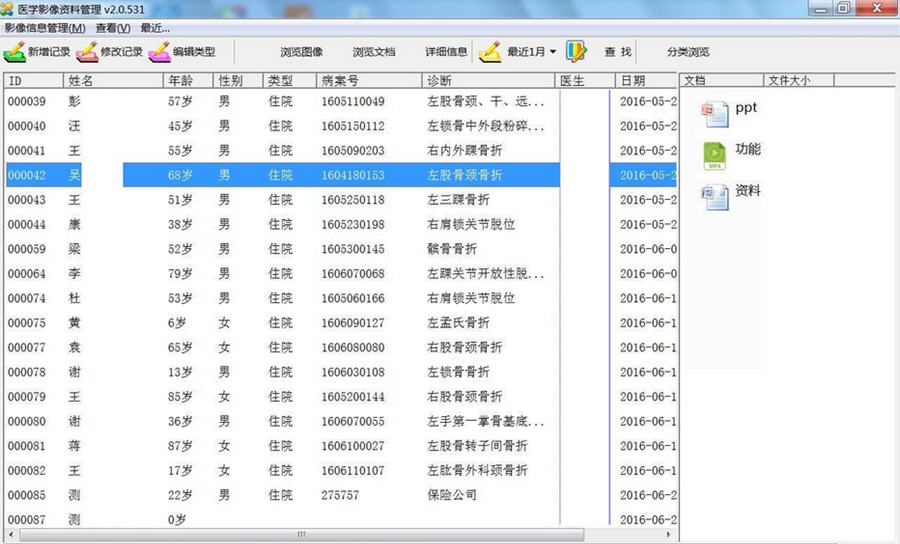Screen dimensions: 900x544
Task: Click the age cell 6岁
Action: coord(177,324)
